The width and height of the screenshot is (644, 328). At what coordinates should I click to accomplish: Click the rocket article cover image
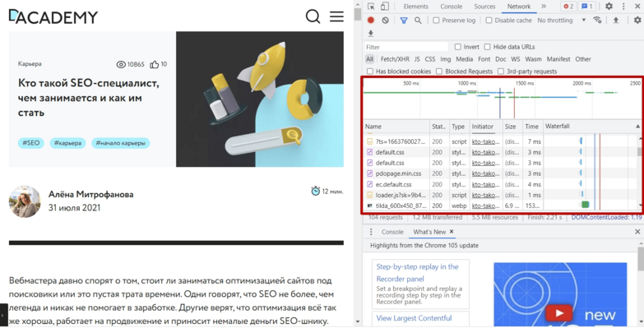260,99
